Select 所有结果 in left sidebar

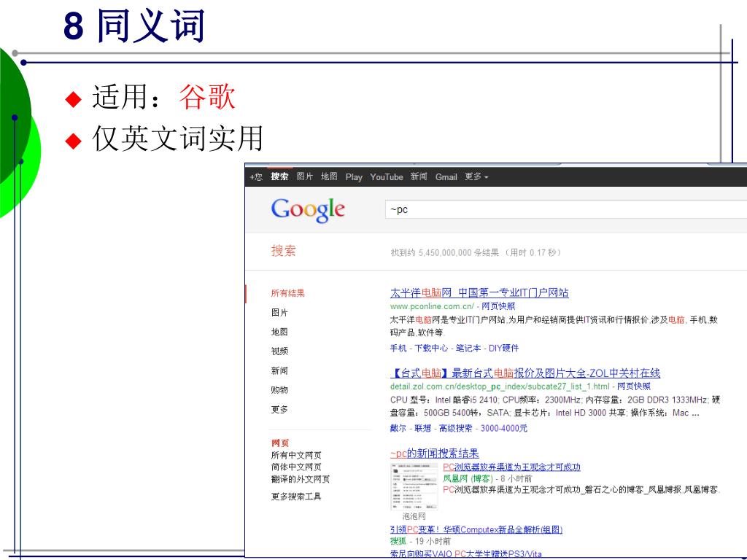[287, 293]
